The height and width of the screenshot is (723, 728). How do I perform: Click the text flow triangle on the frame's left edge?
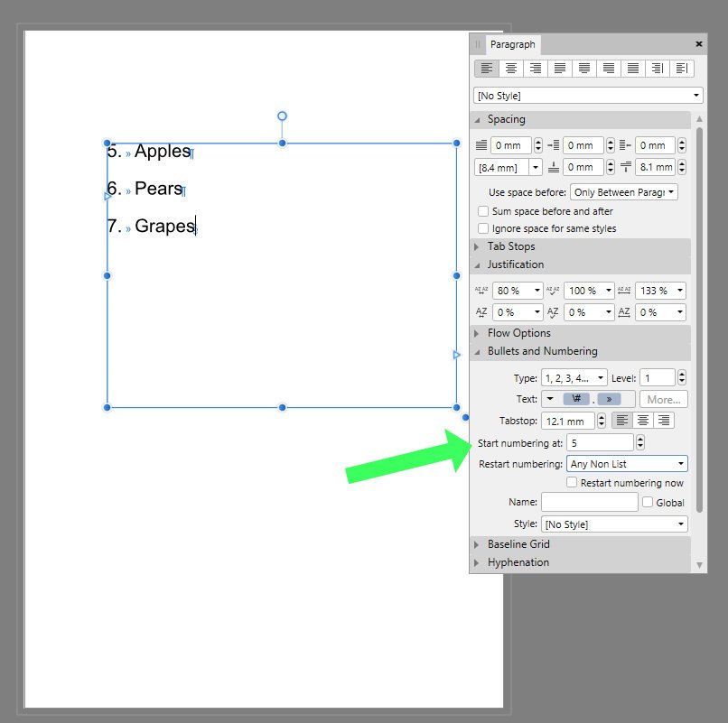107,196
